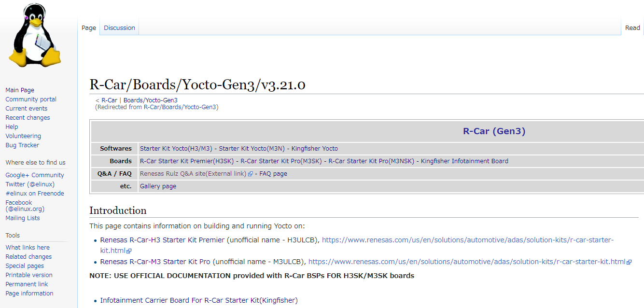This screenshot has width=644, height=308.
Task: Open Google+ Community link
Action: click(x=35, y=175)
